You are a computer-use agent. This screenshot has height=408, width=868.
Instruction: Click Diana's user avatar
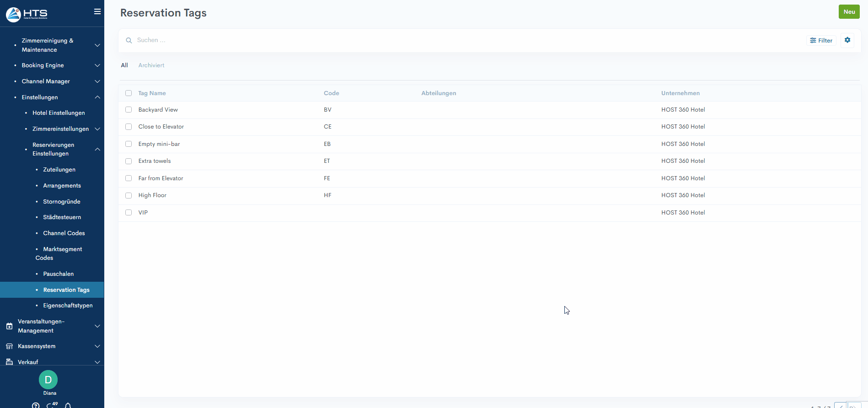click(x=48, y=380)
